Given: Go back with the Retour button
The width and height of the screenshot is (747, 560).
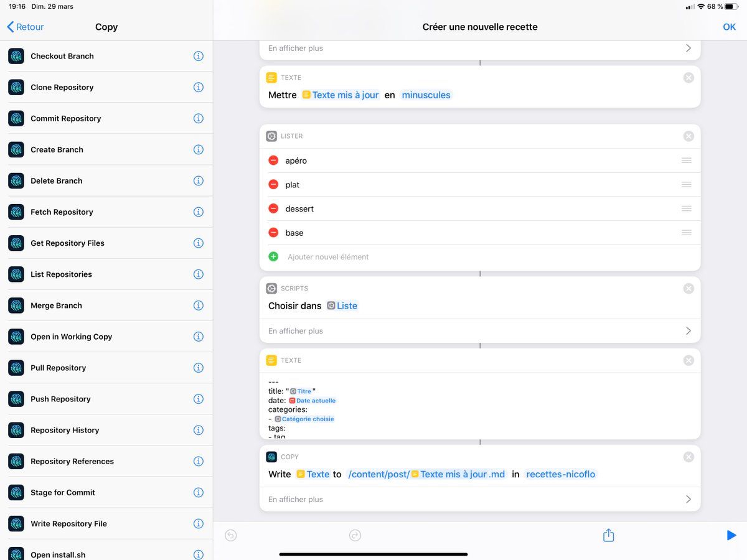Looking at the screenshot, I should (x=26, y=27).
